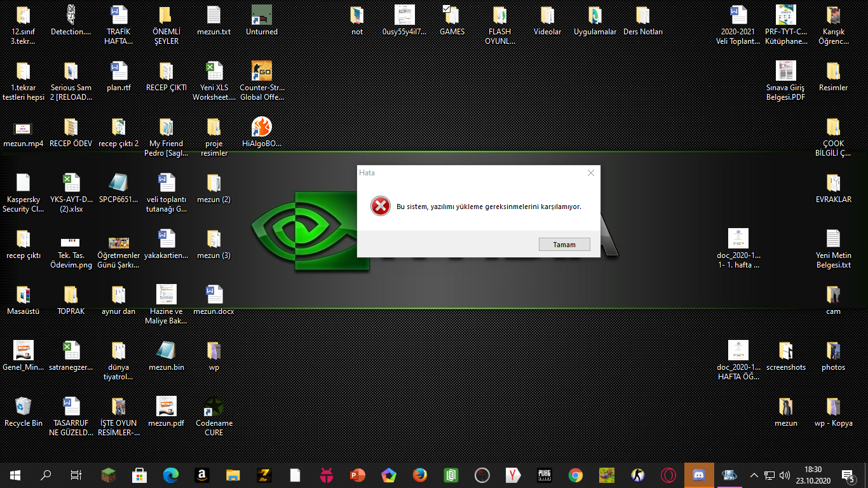Open PowerPoint from the taskbar
The height and width of the screenshot is (488, 868).
point(358,475)
